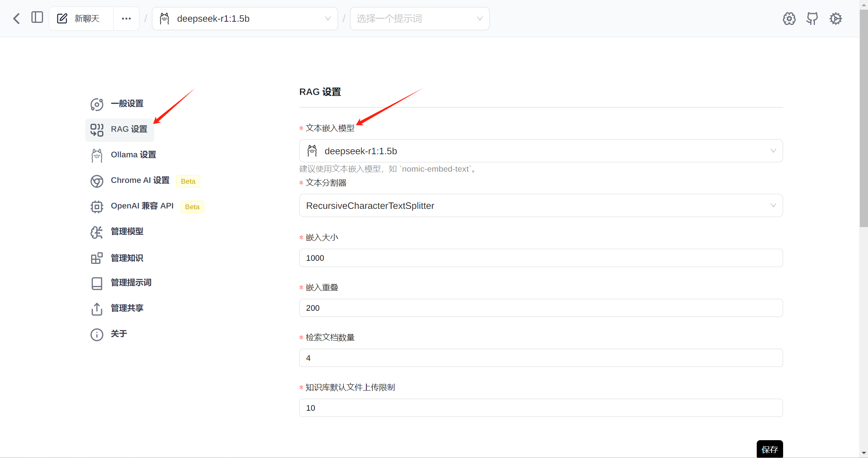Expand the deepseek-r1:1.5b model selector in header
868x458 pixels.
(245, 19)
